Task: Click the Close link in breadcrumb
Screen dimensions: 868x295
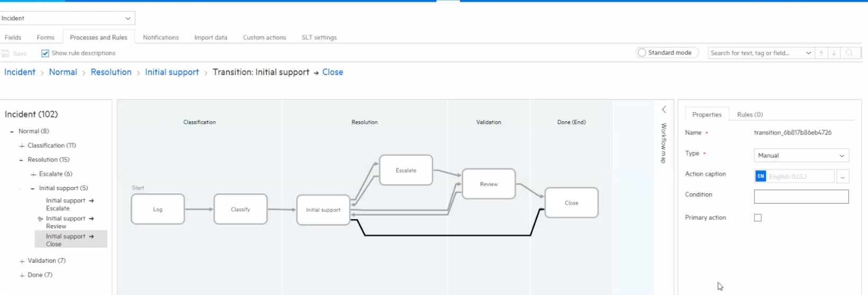Action: (x=332, y=72)
